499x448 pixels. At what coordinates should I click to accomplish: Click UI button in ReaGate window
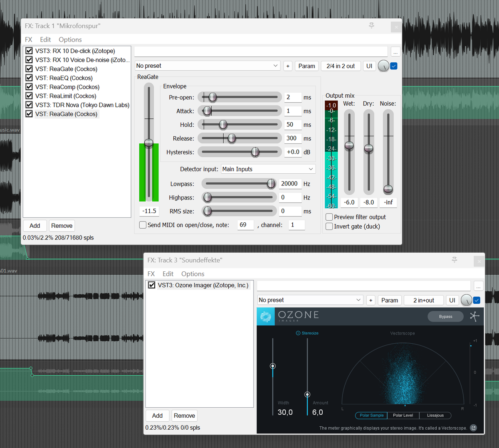[x=369, y=66]
